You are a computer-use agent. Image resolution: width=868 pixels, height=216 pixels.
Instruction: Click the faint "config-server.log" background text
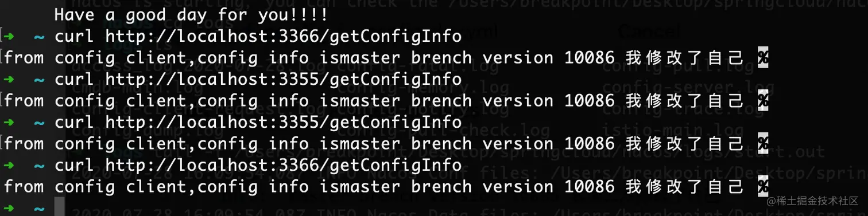(688, 87)
